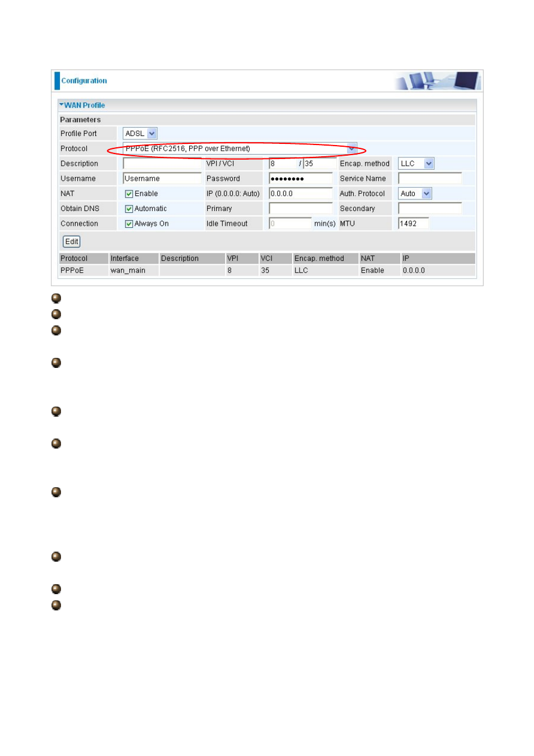Image resolution: width=534 pixels, height=756 pixels.
Task: Focus the Secondary DNS field
Action: (430, 208)
